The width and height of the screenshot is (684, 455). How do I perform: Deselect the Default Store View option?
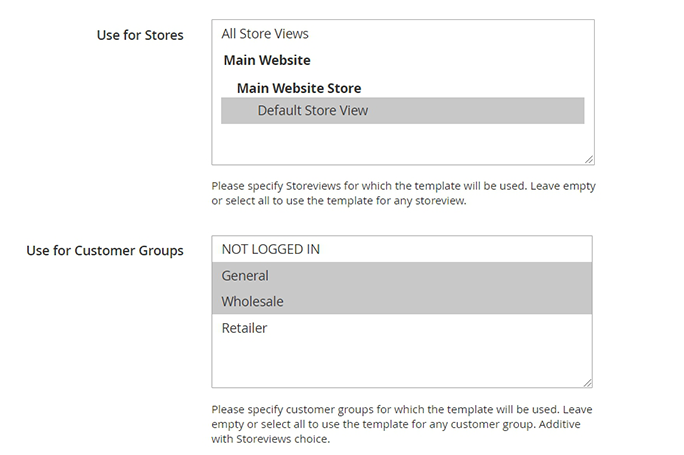(312, 110)
